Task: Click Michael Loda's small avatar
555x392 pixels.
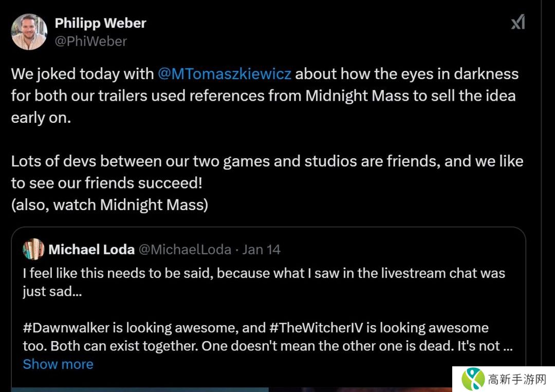Action: 33,250
